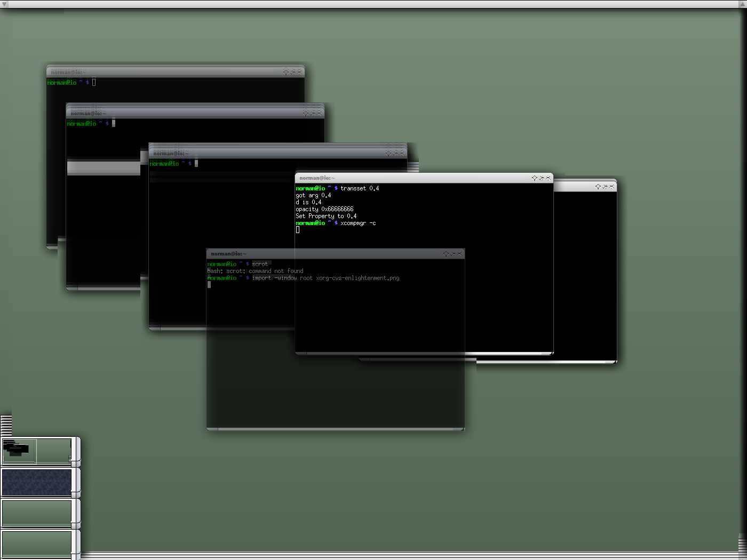The image size is (747, 560).
Task: Click the diamond button on the transset terminal titlebar
Action: pos(534,178)
